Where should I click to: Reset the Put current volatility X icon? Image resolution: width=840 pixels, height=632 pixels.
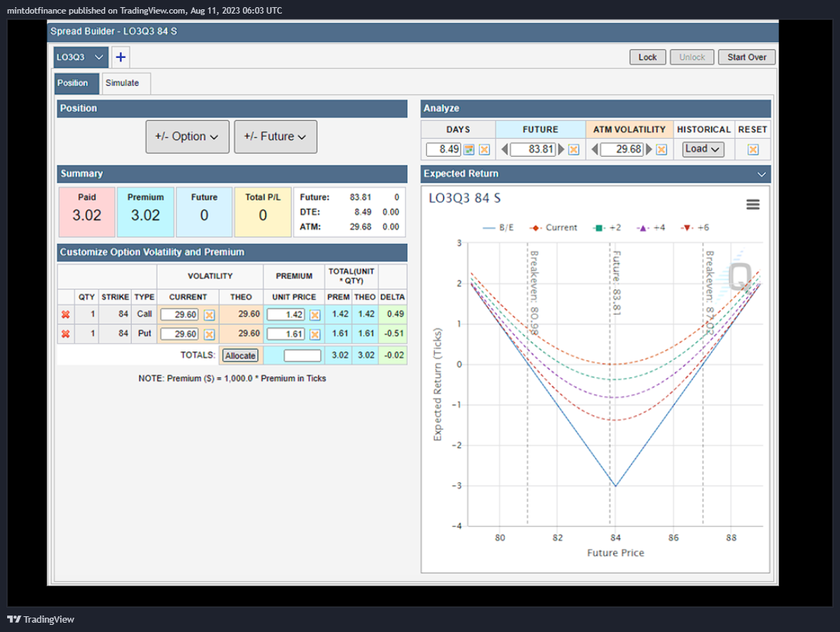click(210, 334)
